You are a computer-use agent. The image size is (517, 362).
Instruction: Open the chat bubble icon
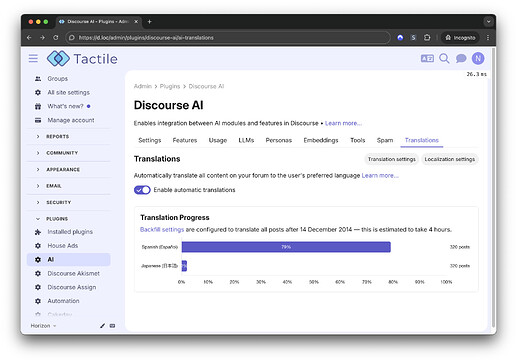tap(461, 59)
